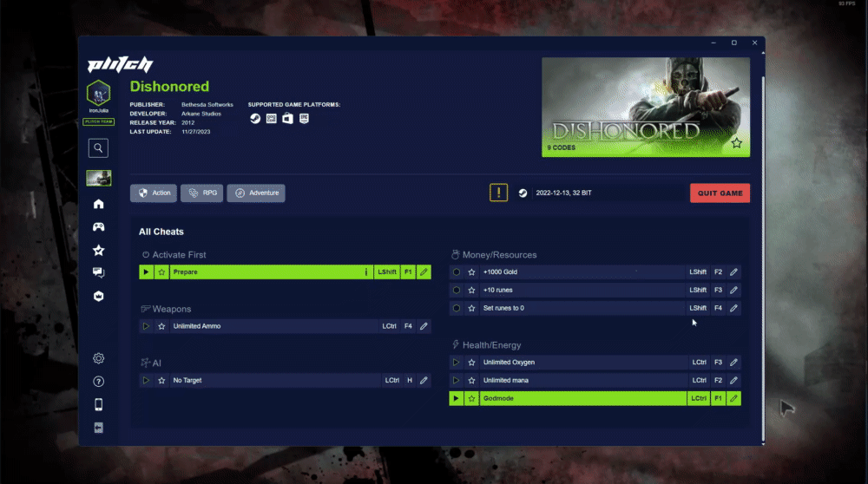This screenshot has height=484, width=868.
Task: Click the Plitch logo
Action: (120, 64)
